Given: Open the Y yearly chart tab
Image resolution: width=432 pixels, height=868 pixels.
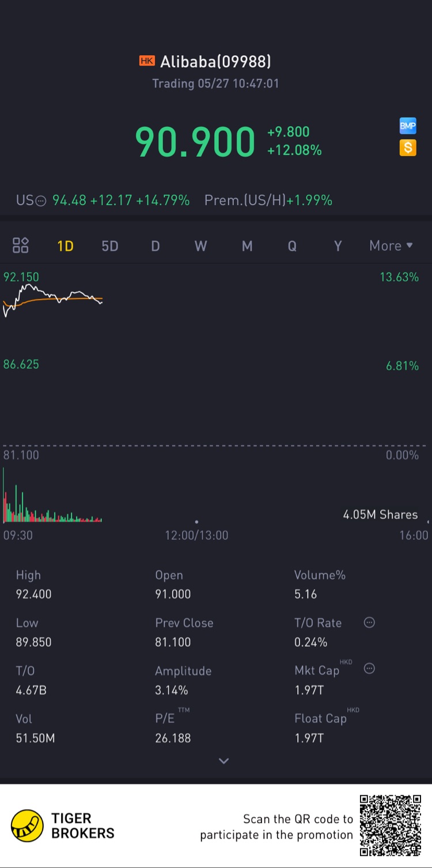Looking at the screenshot, I should tap(338, 247).
